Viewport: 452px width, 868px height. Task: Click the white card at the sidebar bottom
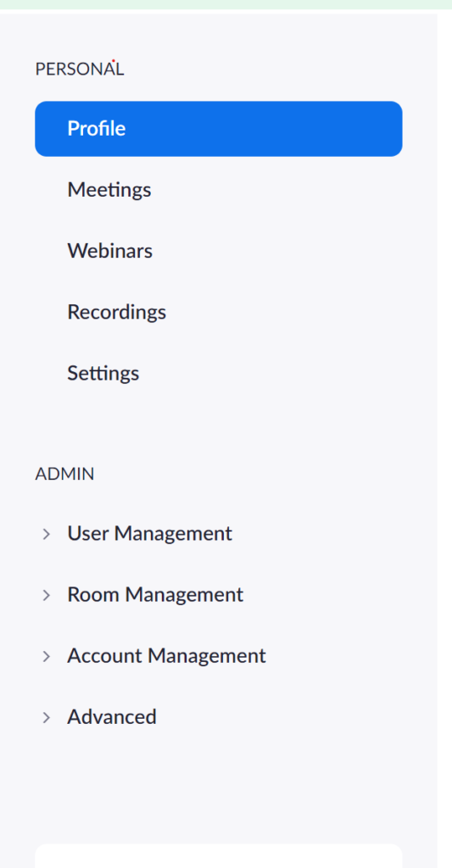point(218,856)
